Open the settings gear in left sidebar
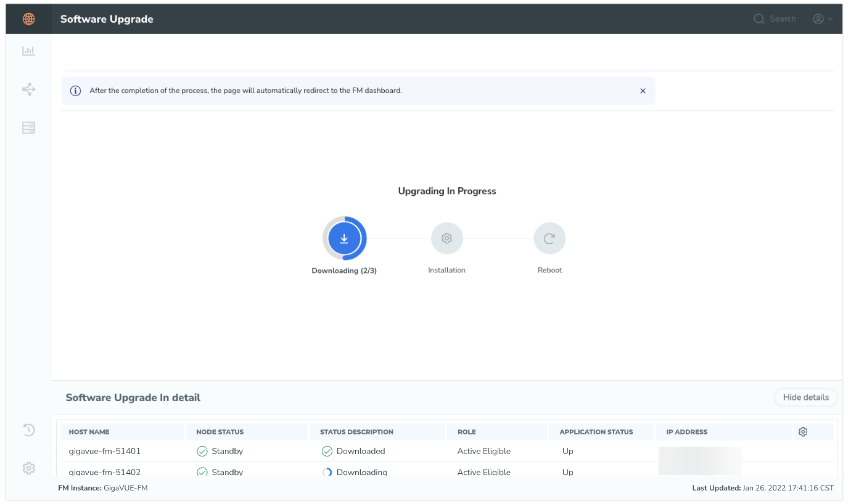851x504 pixels. 28,468
